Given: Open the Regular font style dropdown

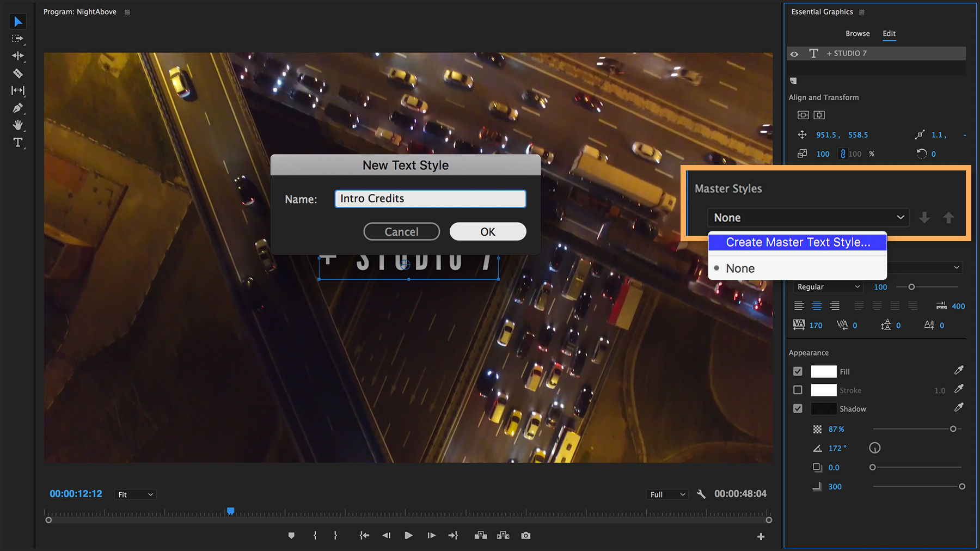Looking at the screenshot, I should coord(828,286).
